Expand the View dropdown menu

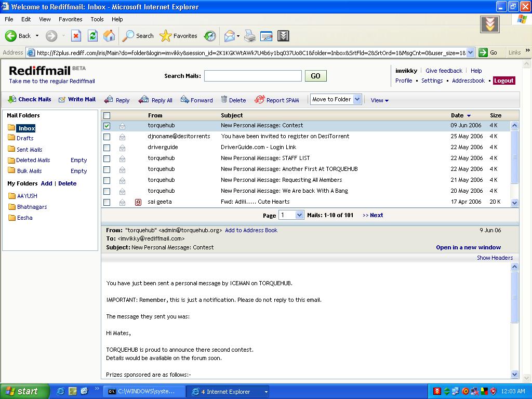(379, 100)
